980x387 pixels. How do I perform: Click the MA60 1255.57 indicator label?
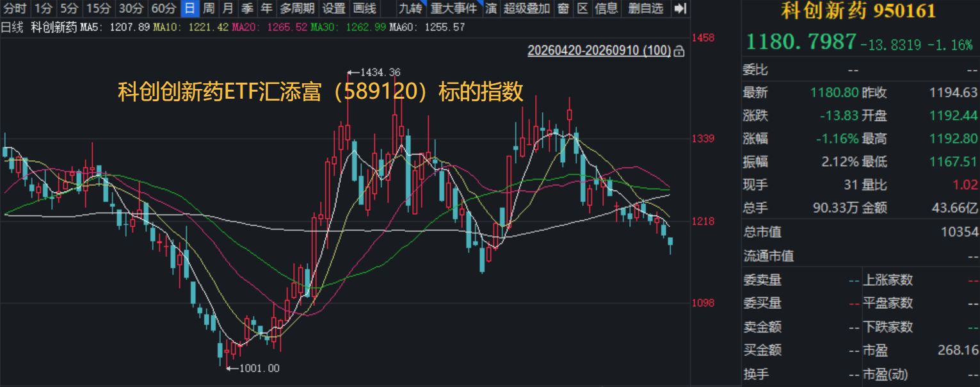click(427, 28)
